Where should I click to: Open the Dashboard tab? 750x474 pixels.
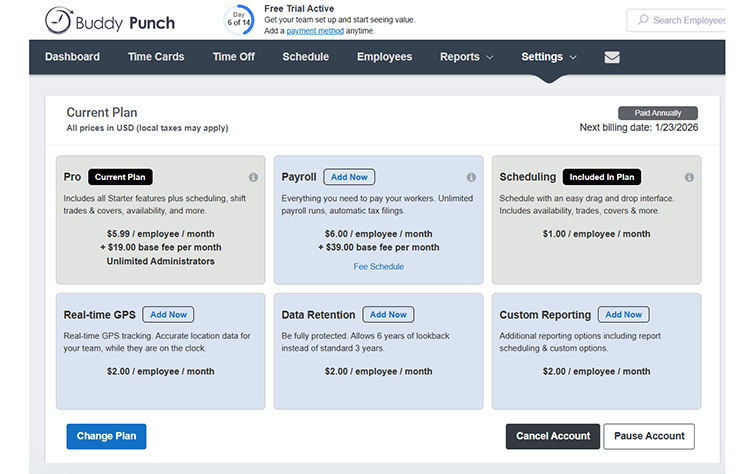pyautogui.click(x=72, y=57)
